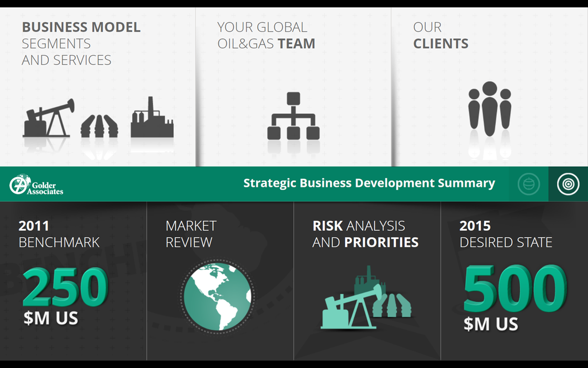This screenshot has width=588, height=368.
Task: Click the org chart hierarchy icon
Action: [293, 116]
